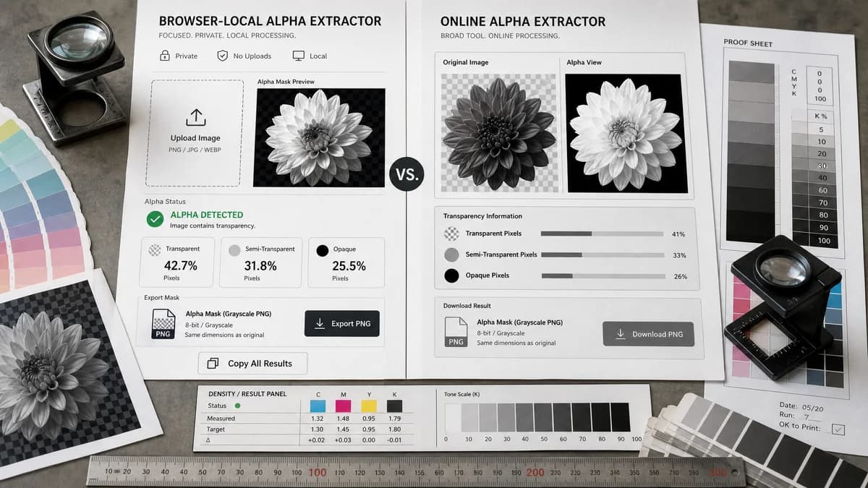Click the Target 1.45 cell under M
The image size is (868, 488).
344,429
